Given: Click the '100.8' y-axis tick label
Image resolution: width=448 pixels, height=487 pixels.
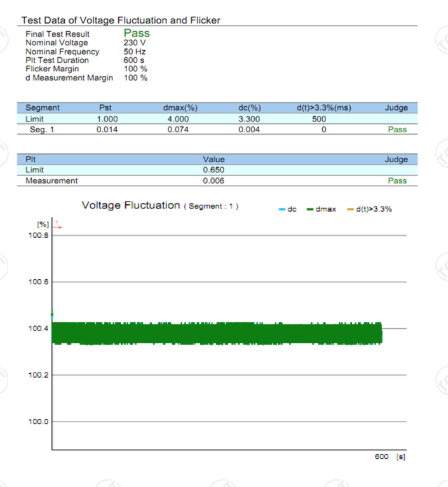Looking at the screenshot, I should point(38,235).
